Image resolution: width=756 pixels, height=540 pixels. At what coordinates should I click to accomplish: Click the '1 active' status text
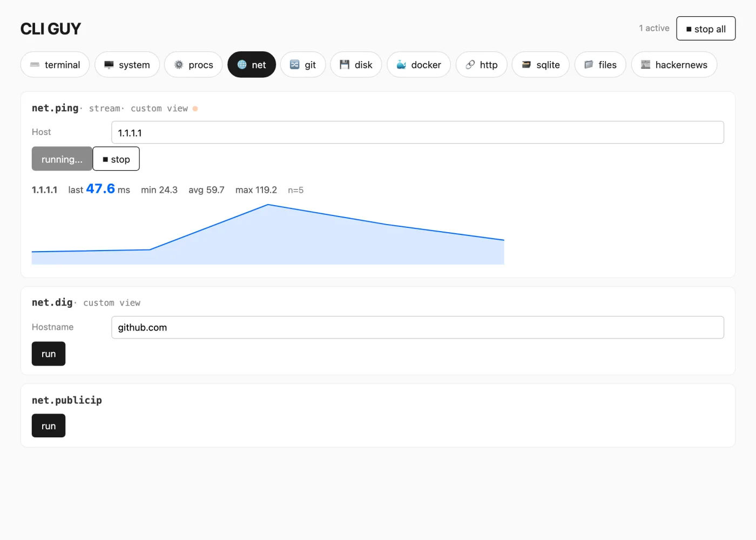coord(654,28)
